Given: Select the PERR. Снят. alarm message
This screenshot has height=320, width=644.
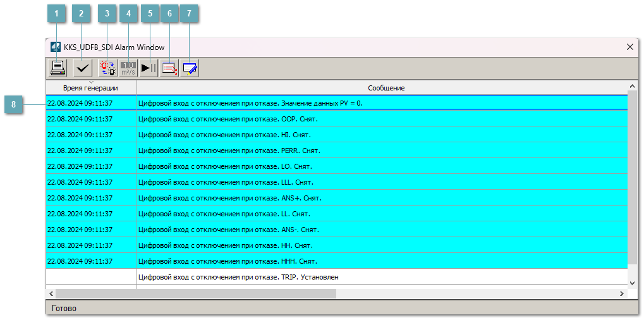Looking at the screenshot, I should (229, 151).
